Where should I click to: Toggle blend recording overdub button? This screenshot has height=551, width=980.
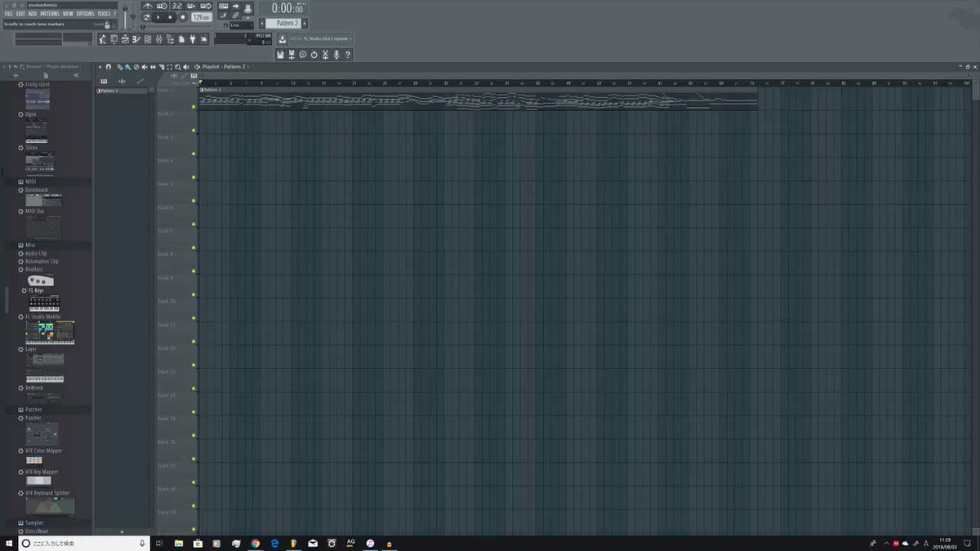point(191,6)
